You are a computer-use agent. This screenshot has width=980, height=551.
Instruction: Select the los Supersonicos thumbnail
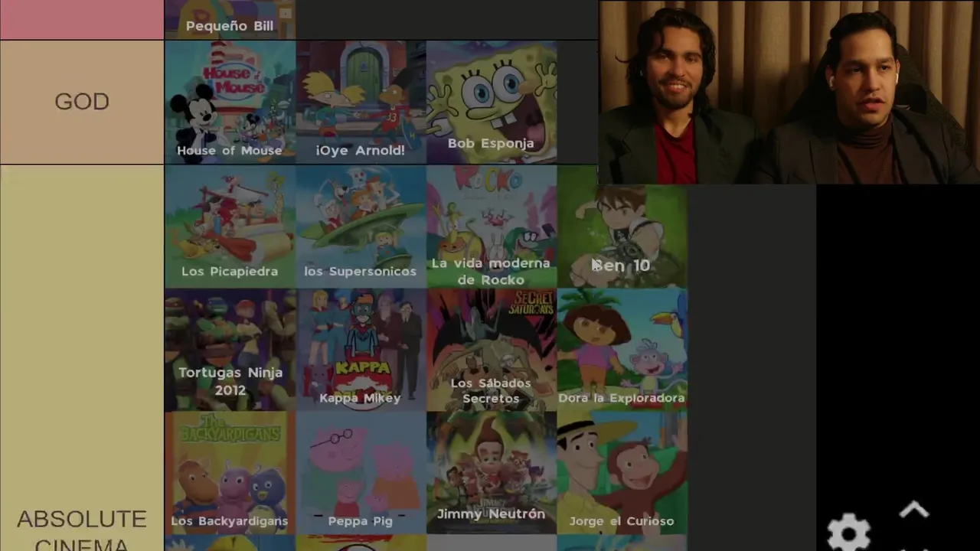tap(361, 227)
